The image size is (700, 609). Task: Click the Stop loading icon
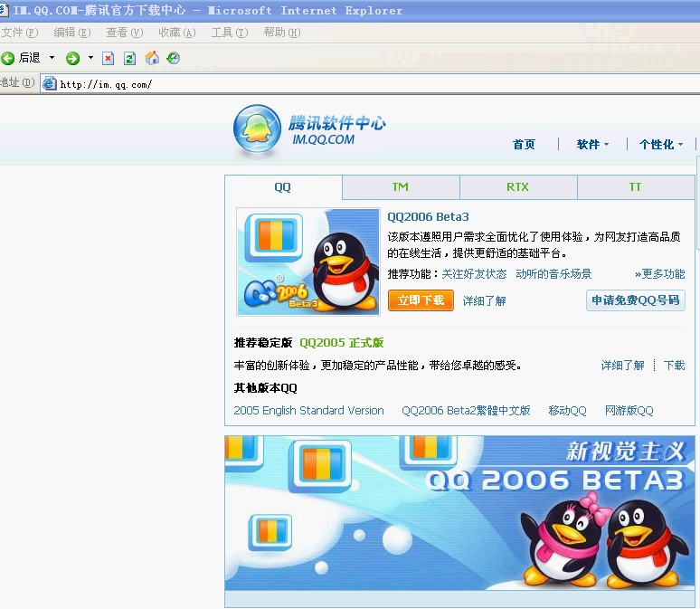coord(108,59)
